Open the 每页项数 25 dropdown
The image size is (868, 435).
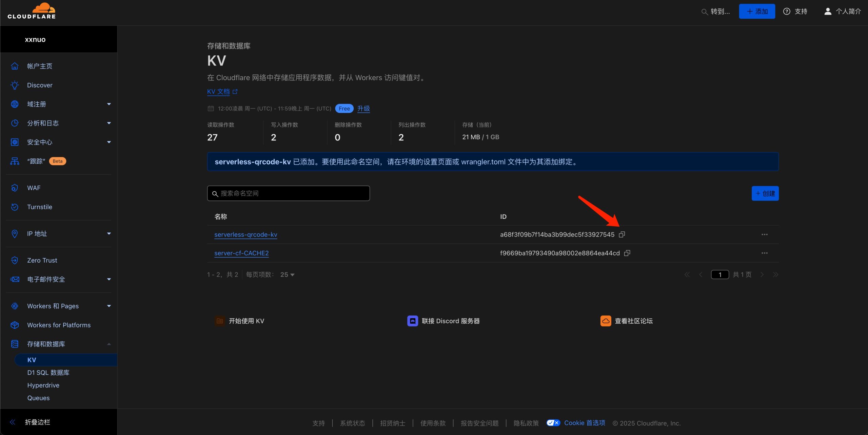(x=287, y=275)
